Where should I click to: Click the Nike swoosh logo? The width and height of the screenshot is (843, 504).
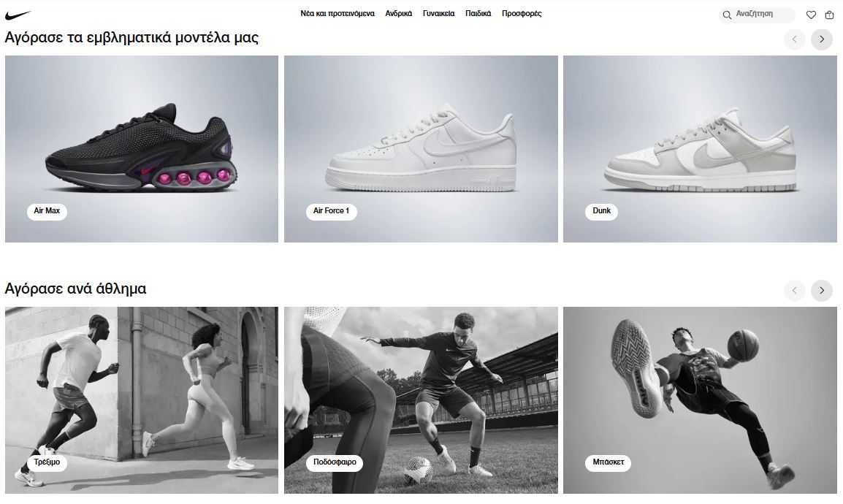pos(18,15)
